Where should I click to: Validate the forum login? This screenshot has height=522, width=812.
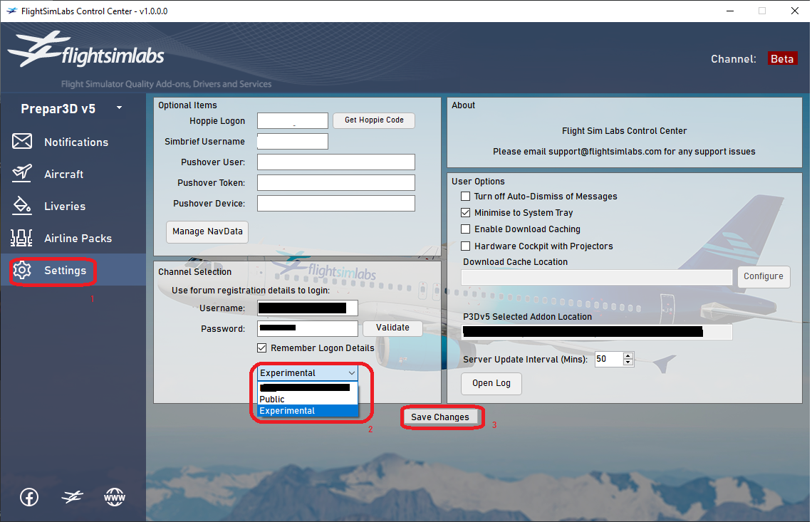(x=392, y=328)
